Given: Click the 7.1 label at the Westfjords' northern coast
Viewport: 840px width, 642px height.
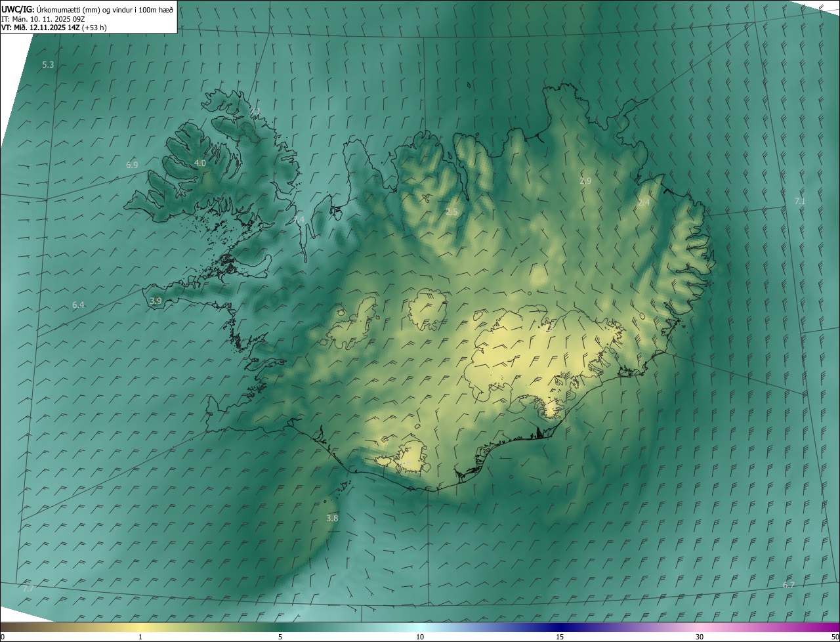Looking at the screenshot, I should pyautogui.click(x=255, y=111).
